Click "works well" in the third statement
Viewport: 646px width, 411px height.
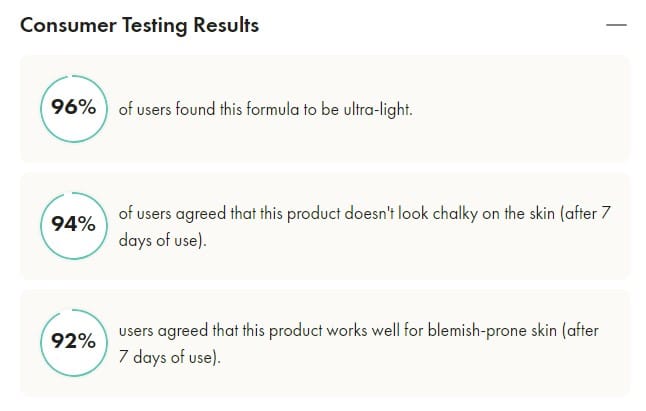358,330
